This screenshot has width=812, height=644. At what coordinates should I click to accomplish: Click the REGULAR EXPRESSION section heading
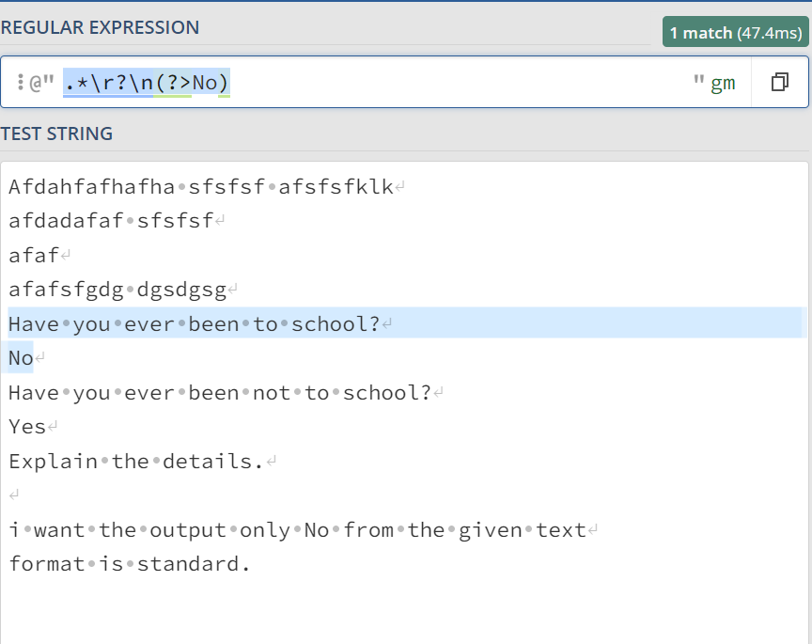(x=100, y=27)
